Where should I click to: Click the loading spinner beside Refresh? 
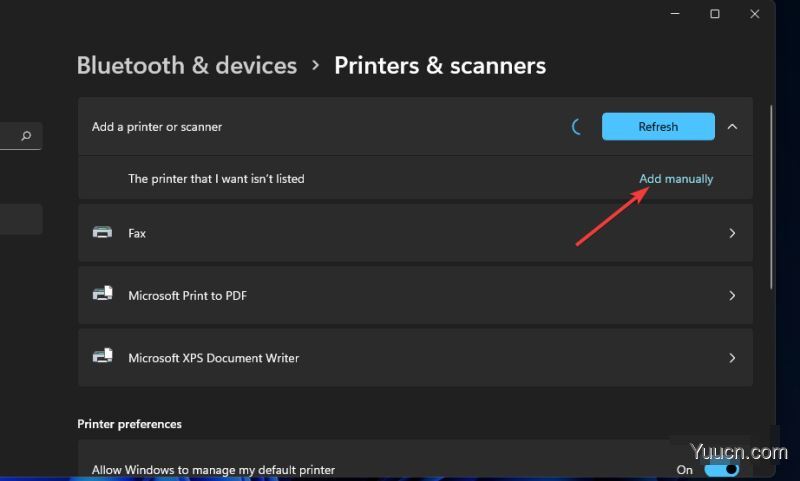577,127
